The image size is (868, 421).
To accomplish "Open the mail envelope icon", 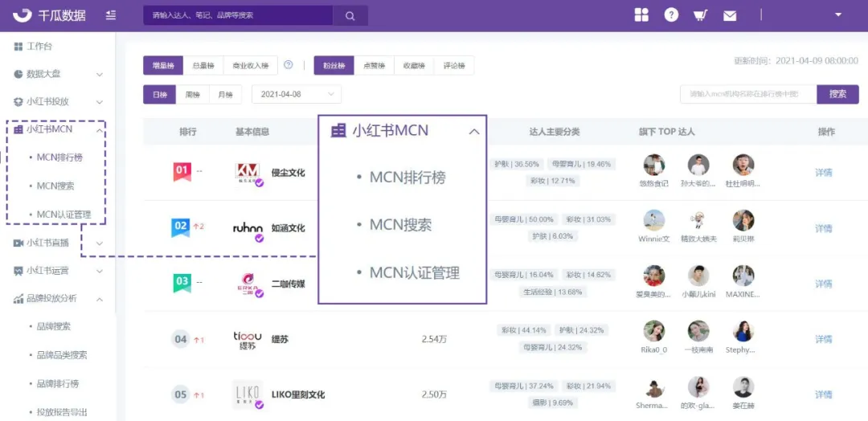I will point(730,16).
